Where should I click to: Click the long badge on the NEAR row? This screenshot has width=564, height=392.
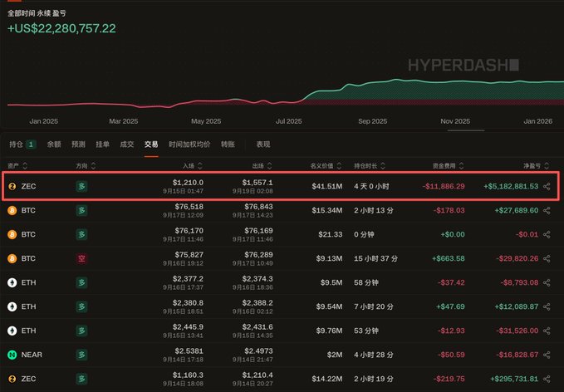pos(81,355)
